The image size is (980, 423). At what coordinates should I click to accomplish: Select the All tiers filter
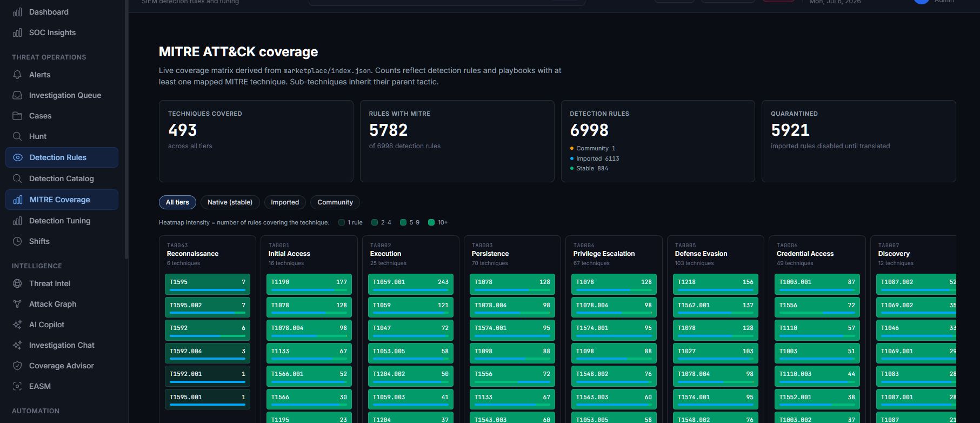[x=177, y=202]
